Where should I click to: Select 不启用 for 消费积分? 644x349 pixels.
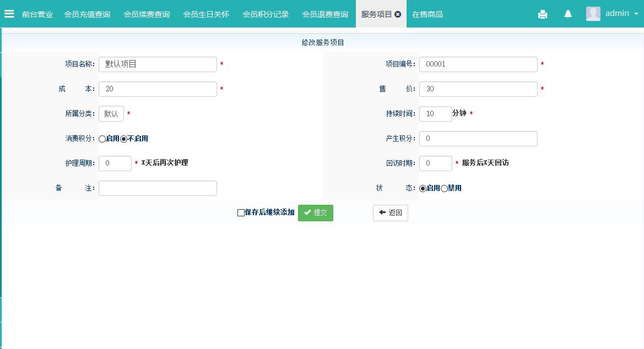point(124,139)
